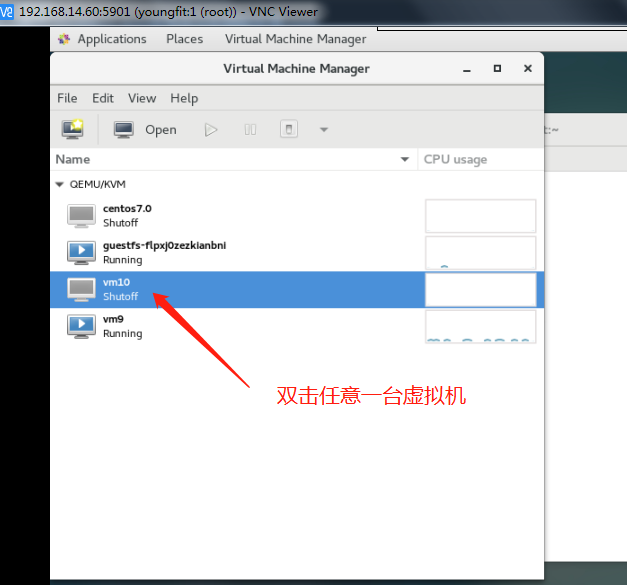Click the Shutoff status under vm10
The image size is (627, 585).
pyautogui.click(x=120, y=296)
